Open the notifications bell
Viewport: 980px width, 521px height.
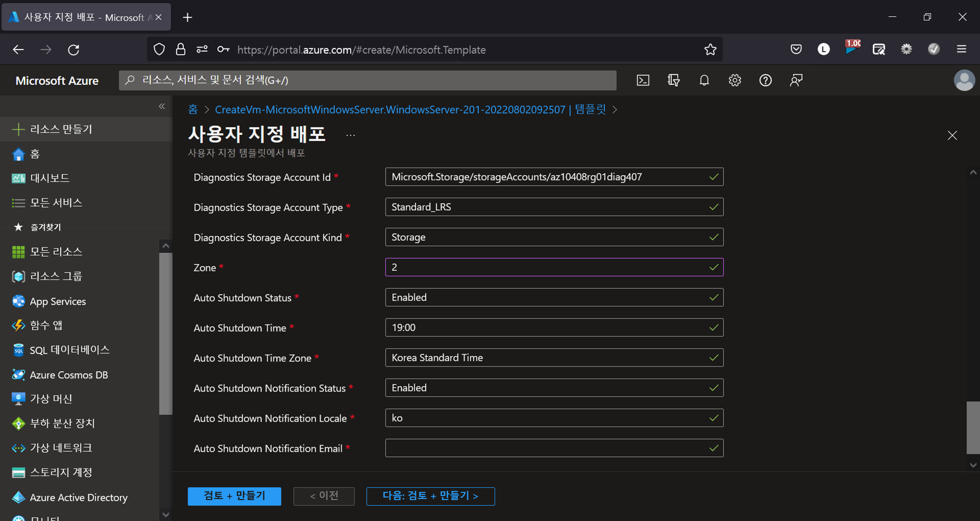704,80
